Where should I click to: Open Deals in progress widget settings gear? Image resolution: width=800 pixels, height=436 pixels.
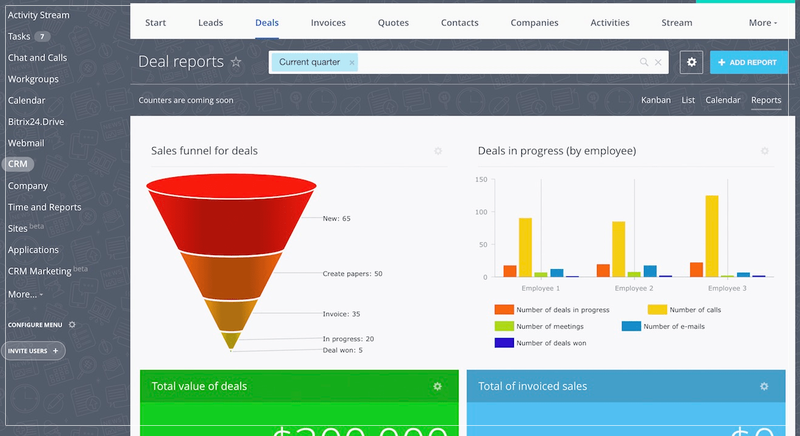click(x=765, y=151)
